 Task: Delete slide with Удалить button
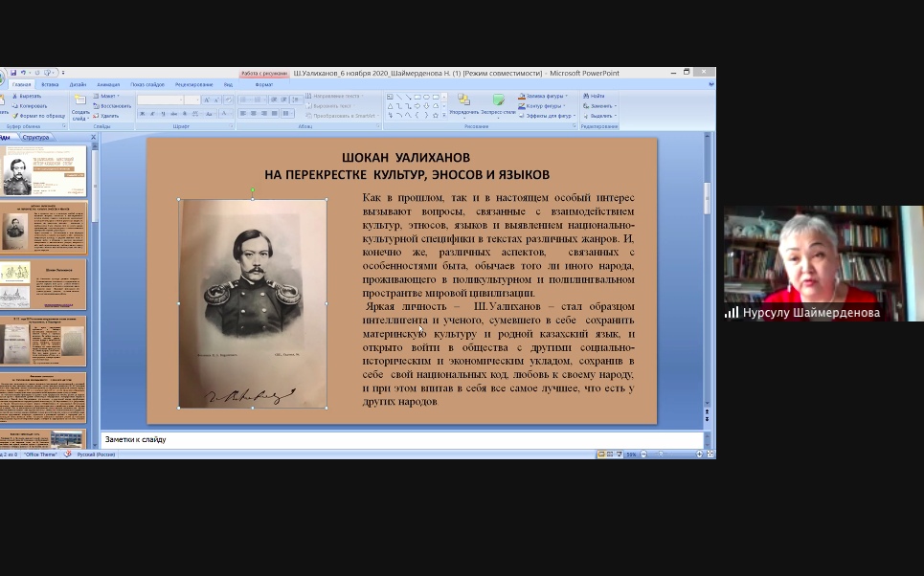click(107, 115)
